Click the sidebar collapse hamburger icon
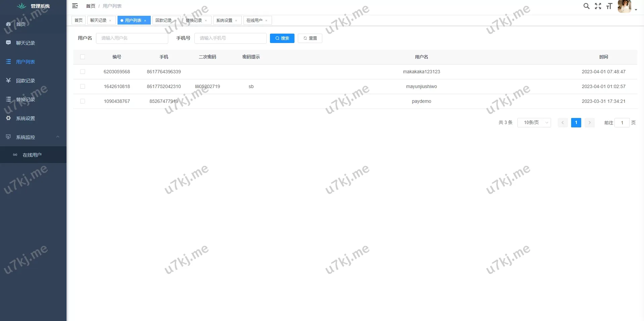644x321 pixels. [x=75, y=6]
